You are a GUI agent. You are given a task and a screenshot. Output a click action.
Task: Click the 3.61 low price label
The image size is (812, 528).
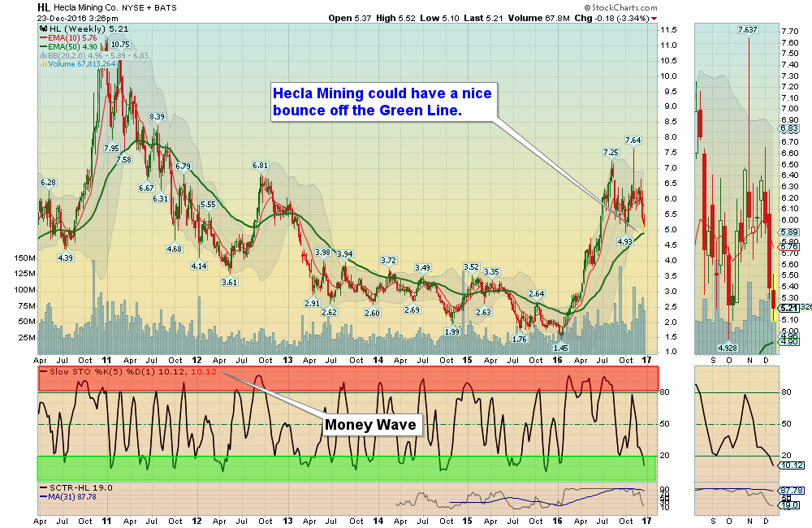click(230, 283)
